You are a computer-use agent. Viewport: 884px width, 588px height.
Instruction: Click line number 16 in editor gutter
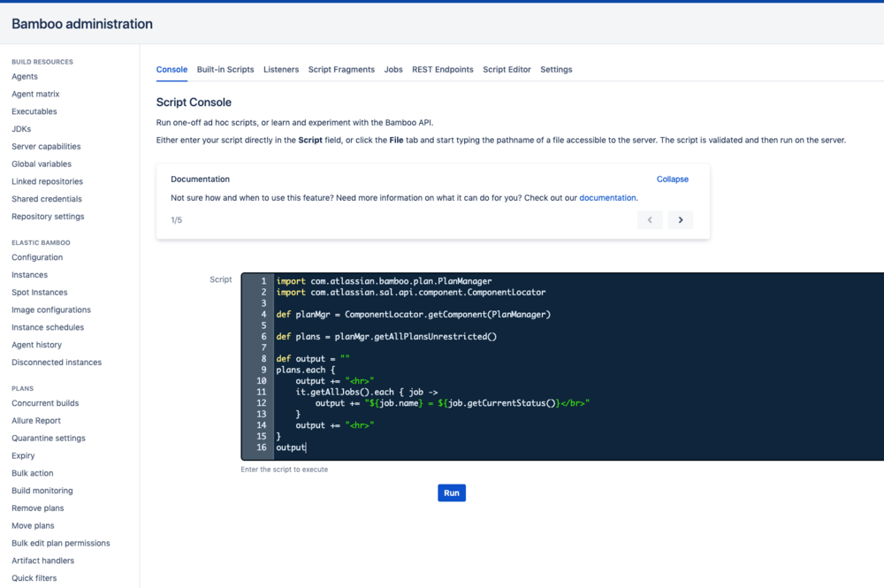[261, 447]
